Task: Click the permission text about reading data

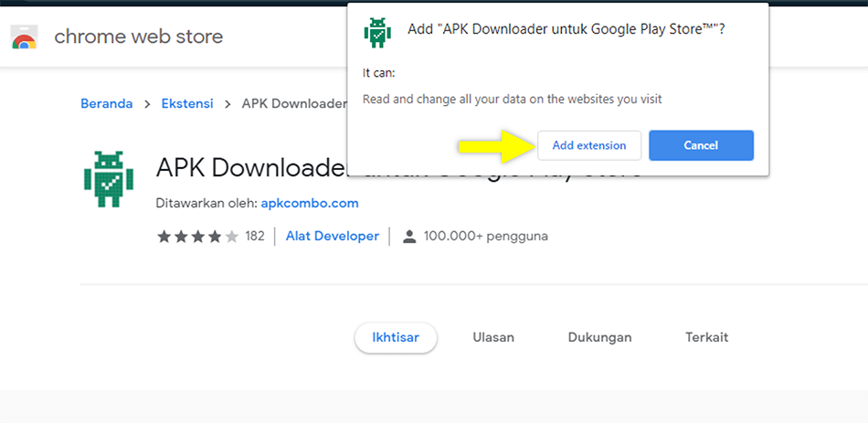Action: pos(512,100)
